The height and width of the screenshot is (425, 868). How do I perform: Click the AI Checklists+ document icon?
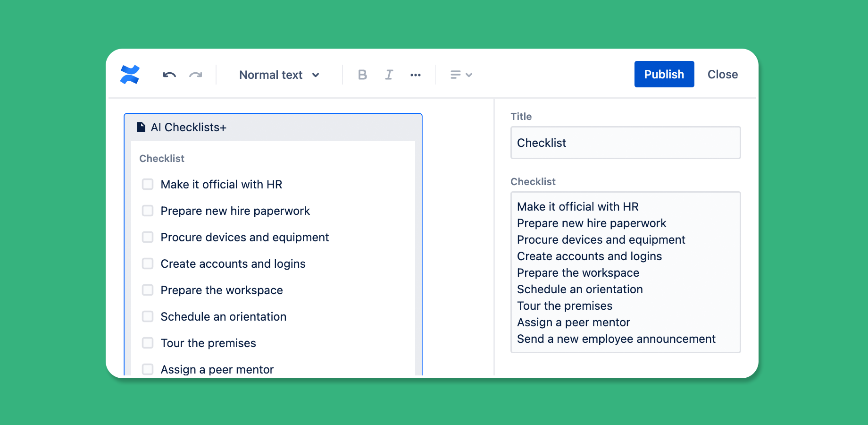[141, 127]
